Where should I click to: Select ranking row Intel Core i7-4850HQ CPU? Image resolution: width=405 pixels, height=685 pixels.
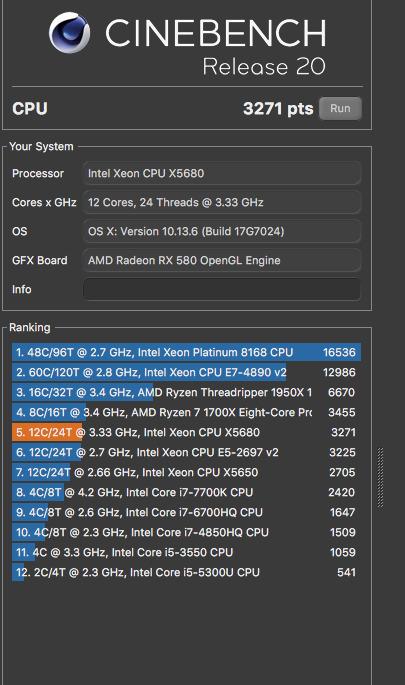click(x=187, y=533)
